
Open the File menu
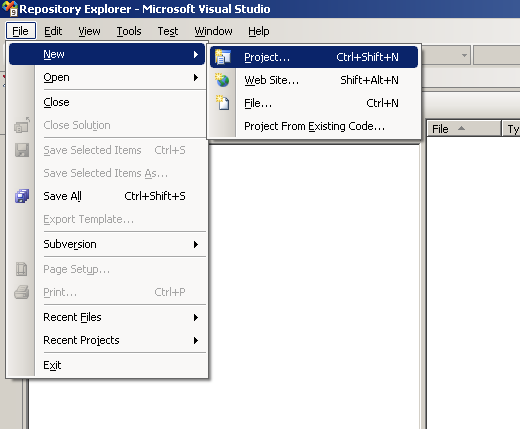21,31
